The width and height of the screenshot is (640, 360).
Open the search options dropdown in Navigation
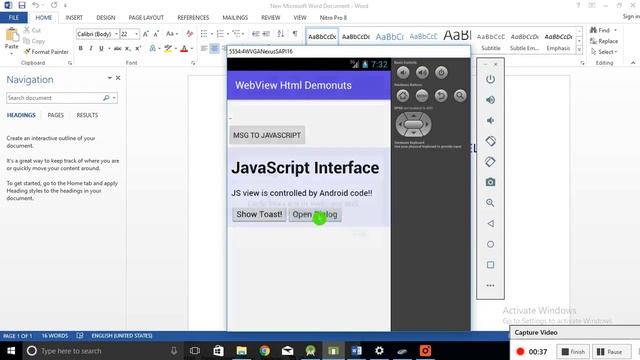point(114,98)
